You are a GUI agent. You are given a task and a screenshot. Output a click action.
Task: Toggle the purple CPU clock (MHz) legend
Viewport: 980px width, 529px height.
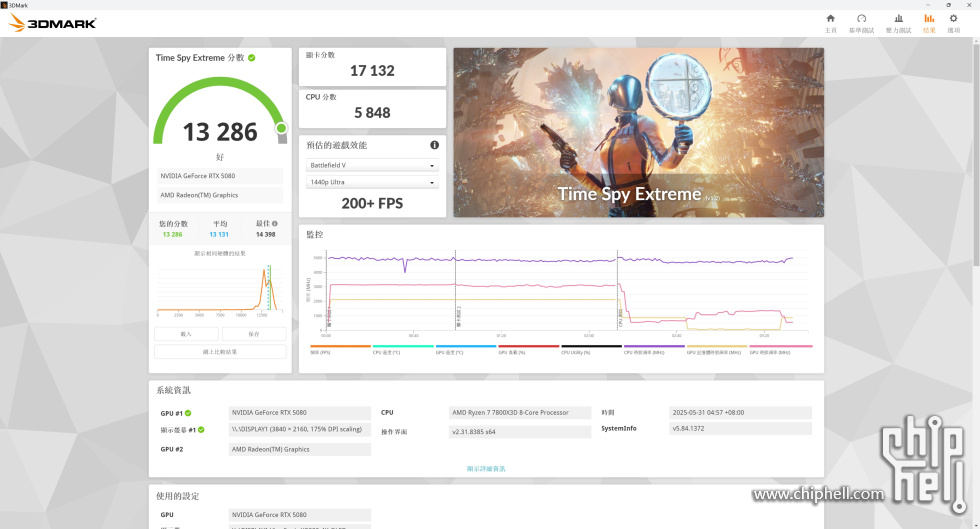[x=654, y=349]
